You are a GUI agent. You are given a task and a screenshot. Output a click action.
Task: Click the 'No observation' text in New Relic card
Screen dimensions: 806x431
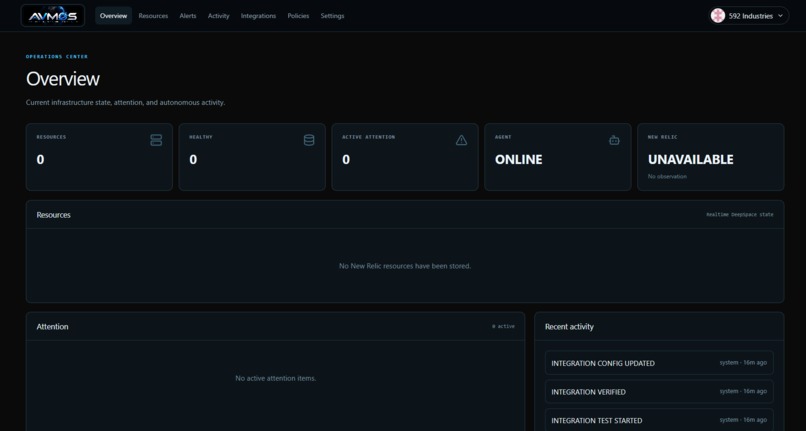click(x=667, y=176)
